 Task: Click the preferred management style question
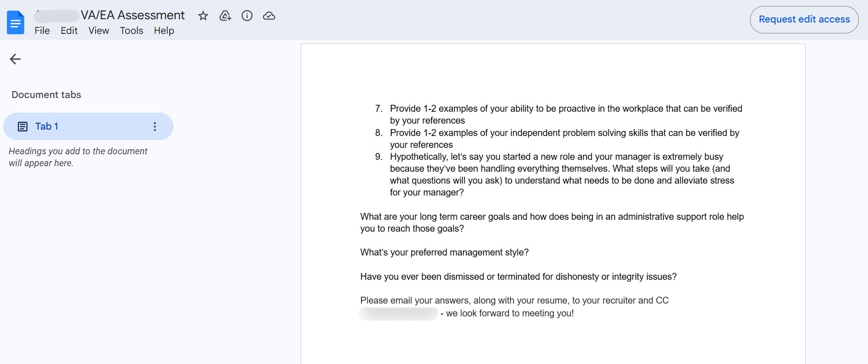(444, 253)
